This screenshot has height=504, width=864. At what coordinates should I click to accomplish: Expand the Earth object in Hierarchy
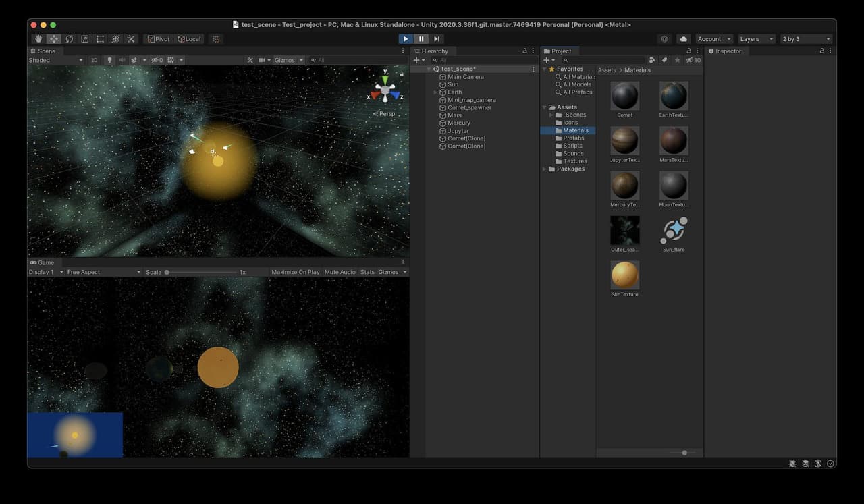[436, 92]
